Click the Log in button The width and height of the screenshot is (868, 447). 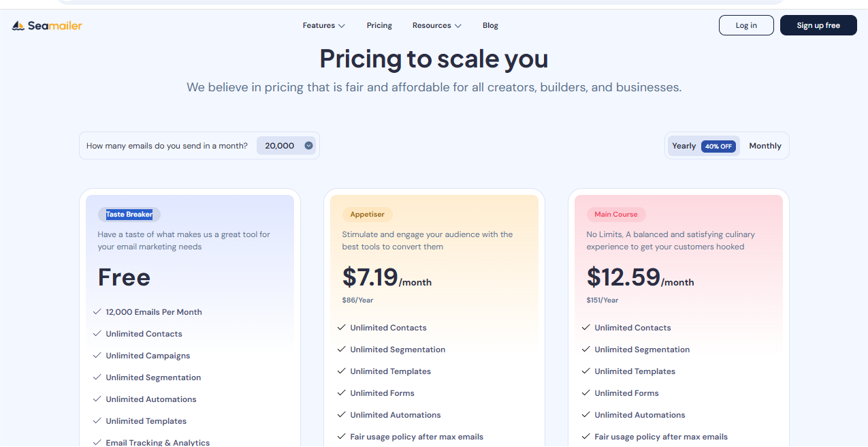[746, 26]
